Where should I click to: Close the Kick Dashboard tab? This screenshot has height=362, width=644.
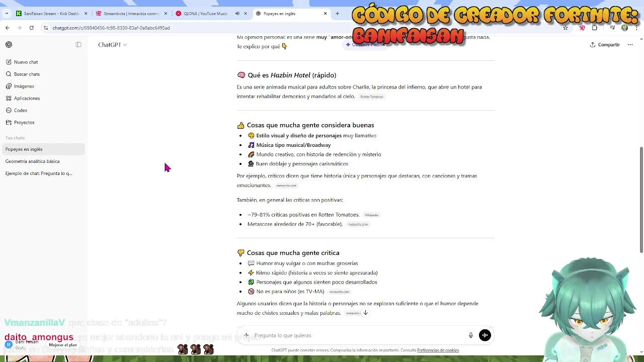(86, 14)
